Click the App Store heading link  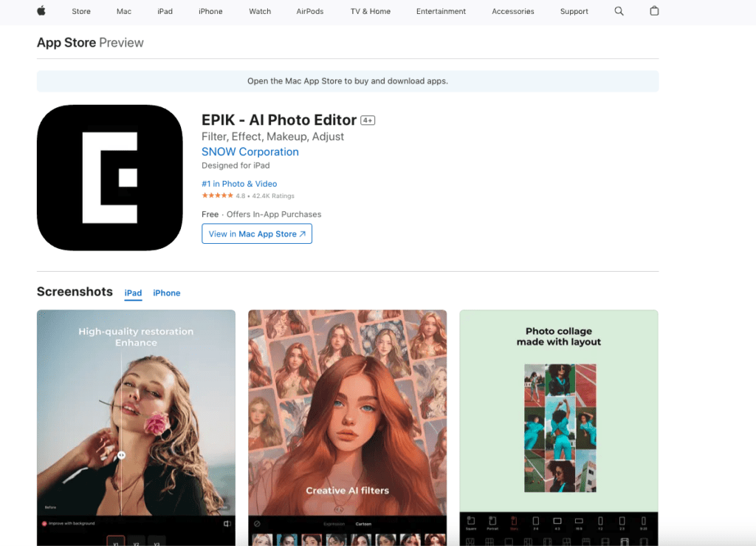[x=66, y=42]
